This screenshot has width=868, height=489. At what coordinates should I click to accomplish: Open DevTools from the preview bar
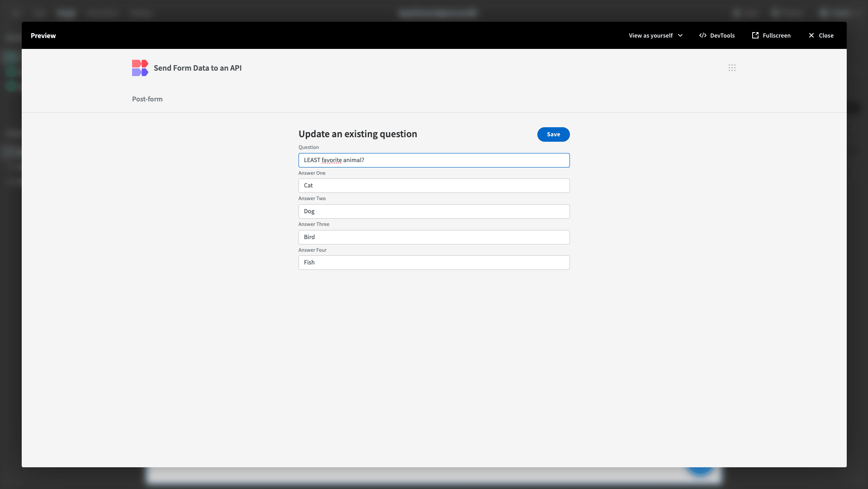717,35
